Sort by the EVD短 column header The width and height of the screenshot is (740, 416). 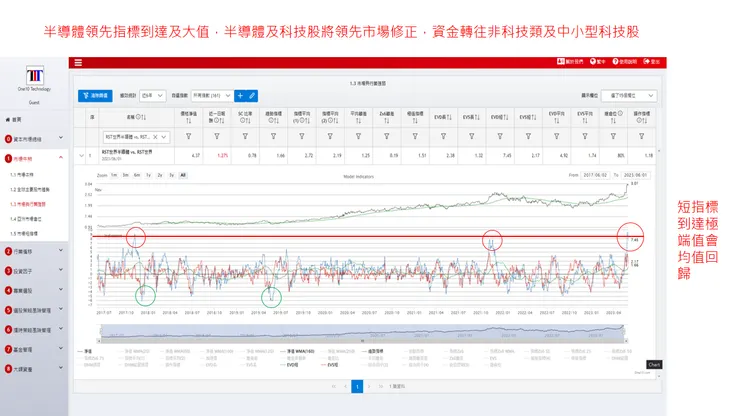pyautogui.click(x=500, y=117)
